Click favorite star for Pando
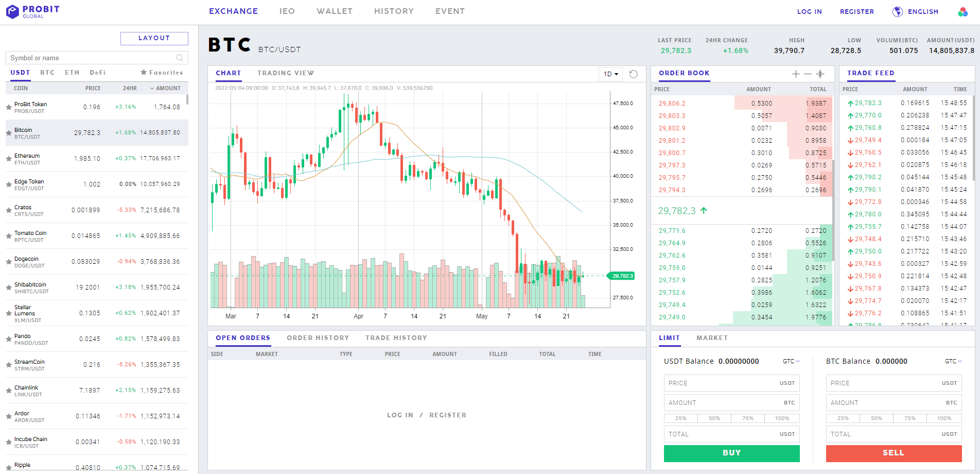 click(9, 339)
